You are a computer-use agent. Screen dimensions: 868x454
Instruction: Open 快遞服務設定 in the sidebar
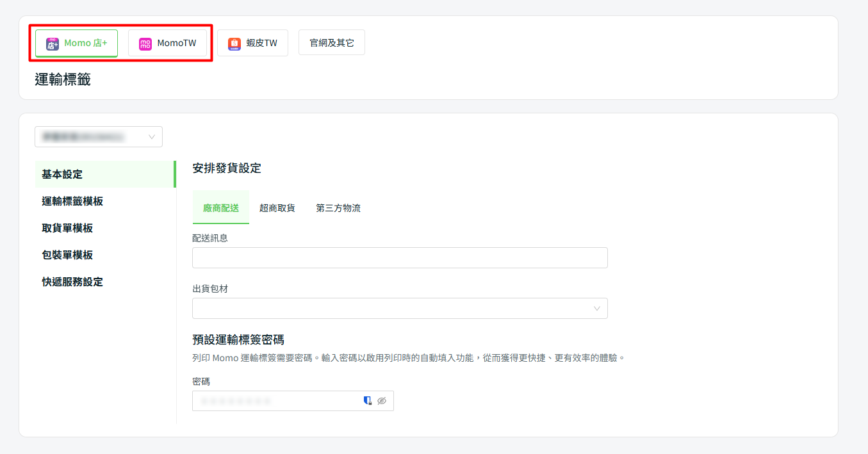(72, 282)
